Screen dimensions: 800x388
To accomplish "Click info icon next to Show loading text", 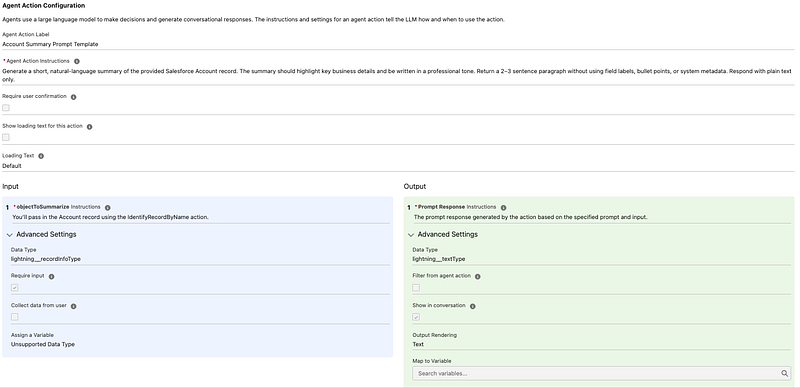I will tap(89, 127).
